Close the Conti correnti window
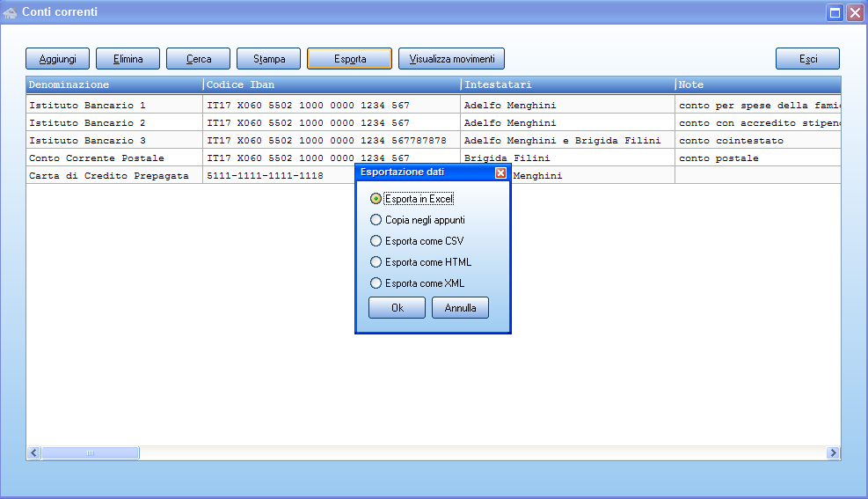 pyautogui.click(x=856, y=12)
